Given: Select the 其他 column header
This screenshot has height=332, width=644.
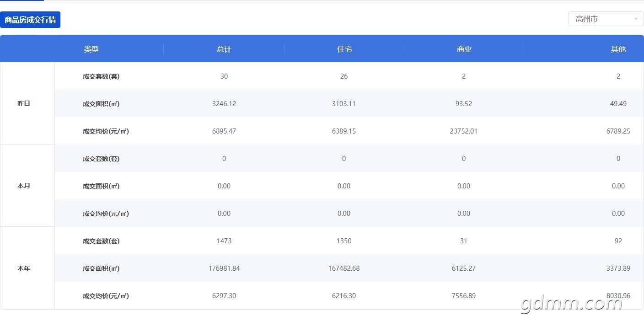Looking at the screenshot, I should (618, 49).
